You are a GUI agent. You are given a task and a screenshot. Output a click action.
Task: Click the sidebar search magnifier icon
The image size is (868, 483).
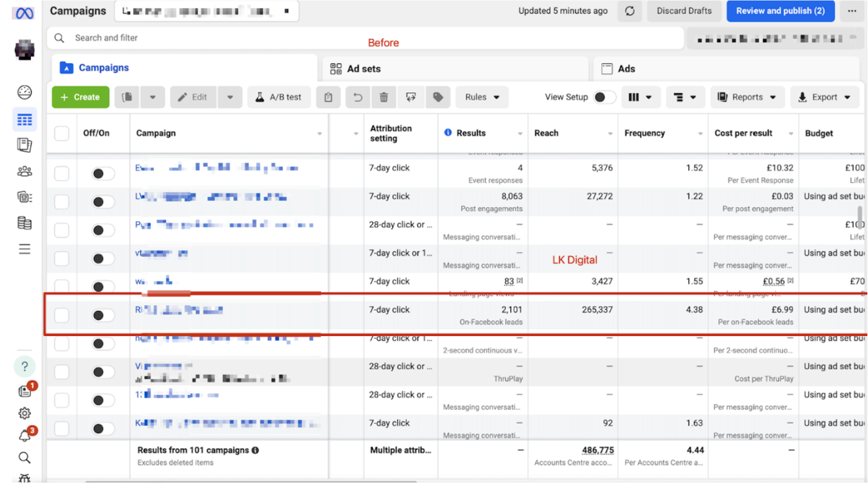[24, 457]
